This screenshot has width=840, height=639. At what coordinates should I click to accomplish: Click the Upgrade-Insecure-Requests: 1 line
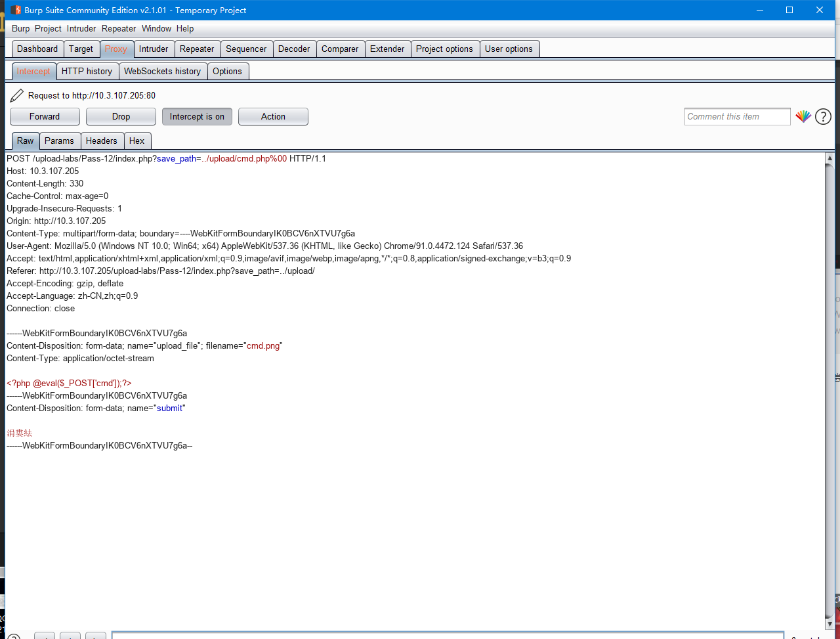64,208
